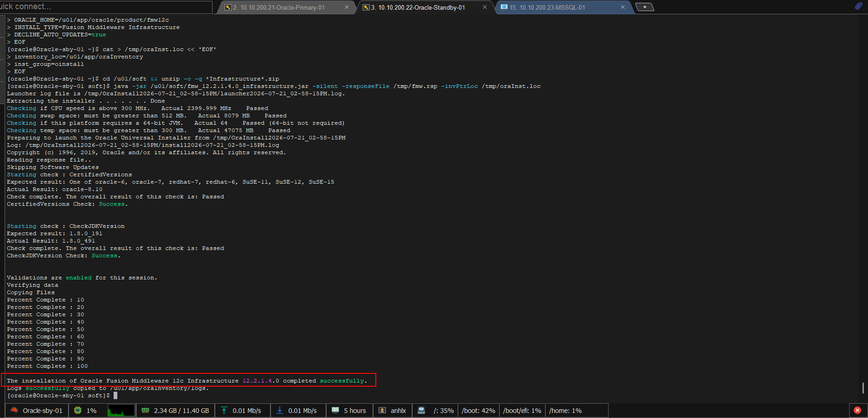Click the java -jar fmw infrastructure command line
The image size is (868, 418).
point(274,86)
